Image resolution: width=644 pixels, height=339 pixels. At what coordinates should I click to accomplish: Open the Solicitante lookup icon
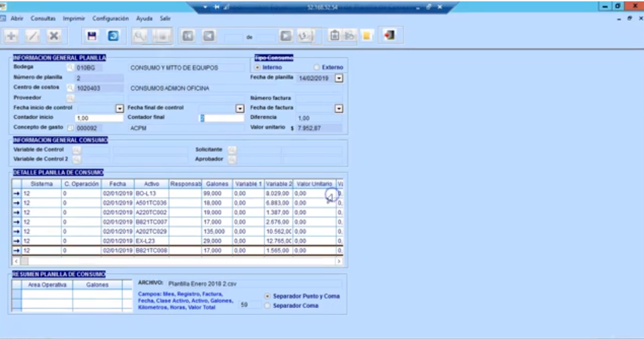(232, 150)
